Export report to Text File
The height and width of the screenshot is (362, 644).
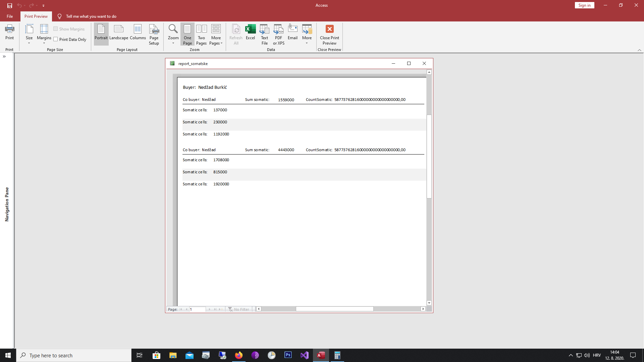click(x=265, y=34)
